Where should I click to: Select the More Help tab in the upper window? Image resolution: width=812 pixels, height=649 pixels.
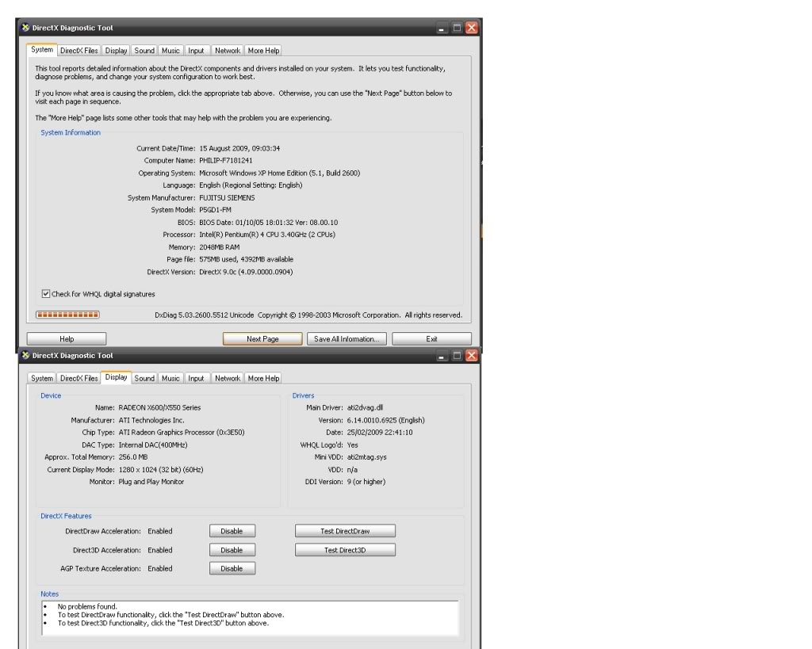click(263, 51)
